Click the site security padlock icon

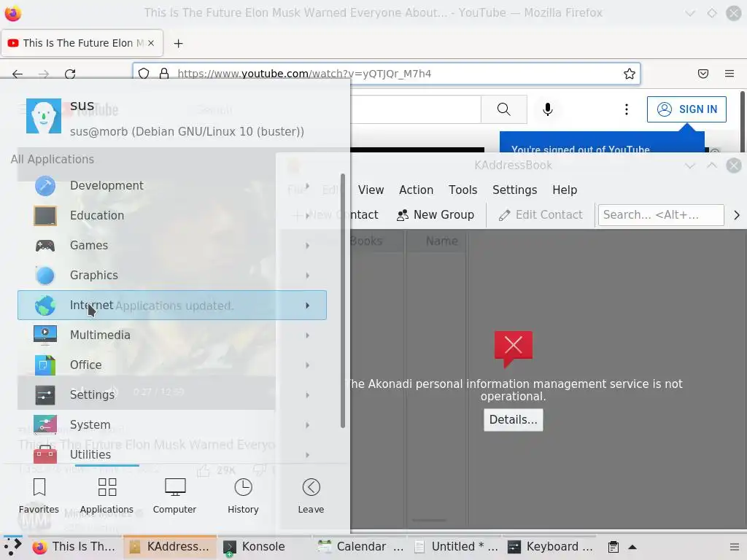164,74
